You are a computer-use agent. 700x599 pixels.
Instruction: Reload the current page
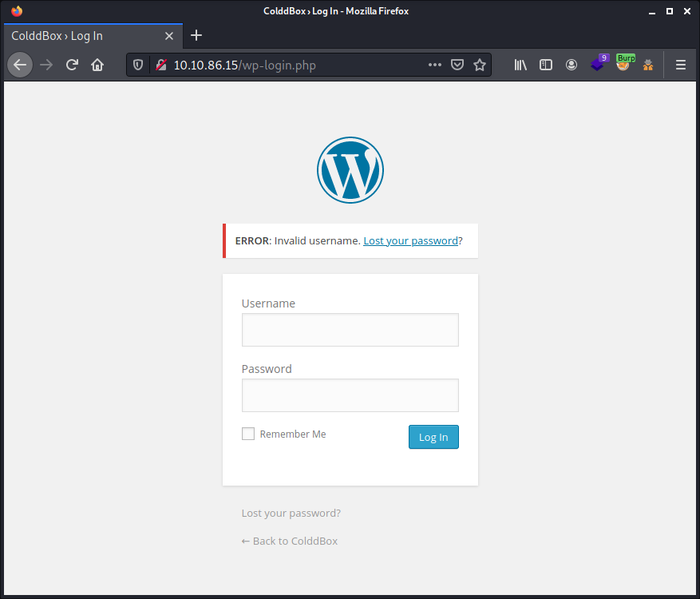coord(72,65)
